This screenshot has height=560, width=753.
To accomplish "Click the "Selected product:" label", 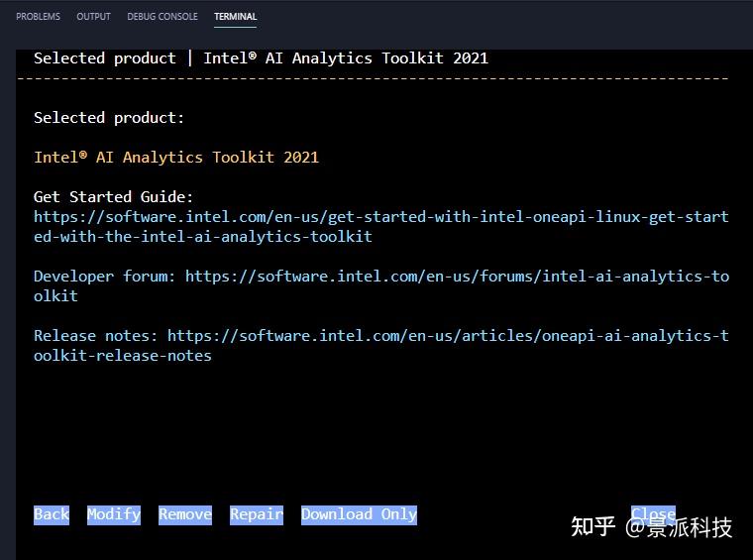I will (109, 118).
